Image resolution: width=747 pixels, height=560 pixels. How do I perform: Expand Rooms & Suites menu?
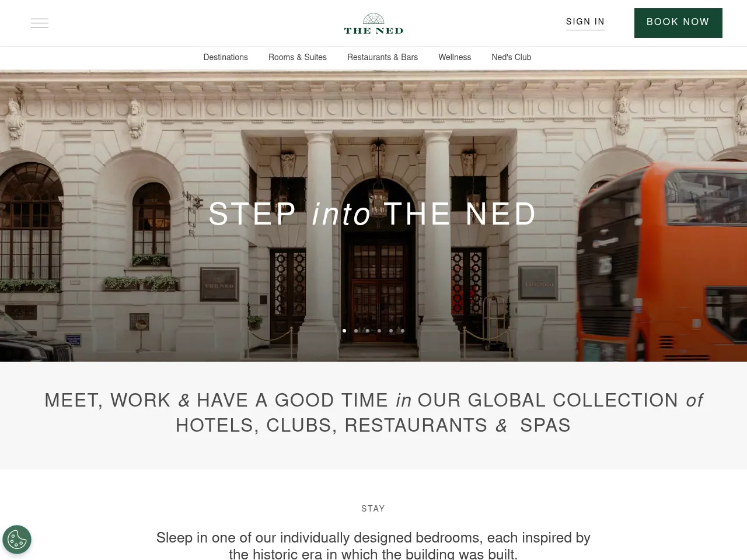click(298, 57)
